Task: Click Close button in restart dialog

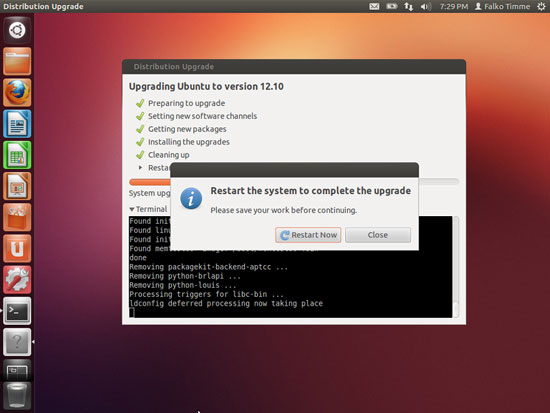Action: [x=378, y=235]
